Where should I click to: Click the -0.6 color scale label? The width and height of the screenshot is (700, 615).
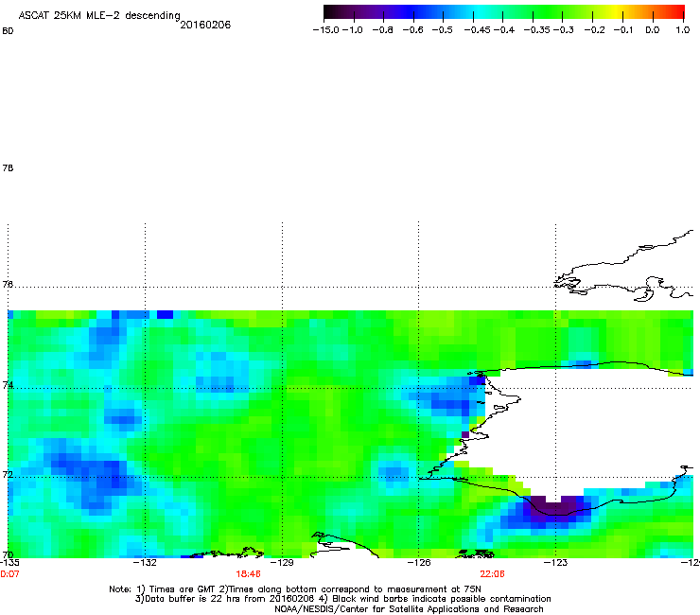[412, 30]
